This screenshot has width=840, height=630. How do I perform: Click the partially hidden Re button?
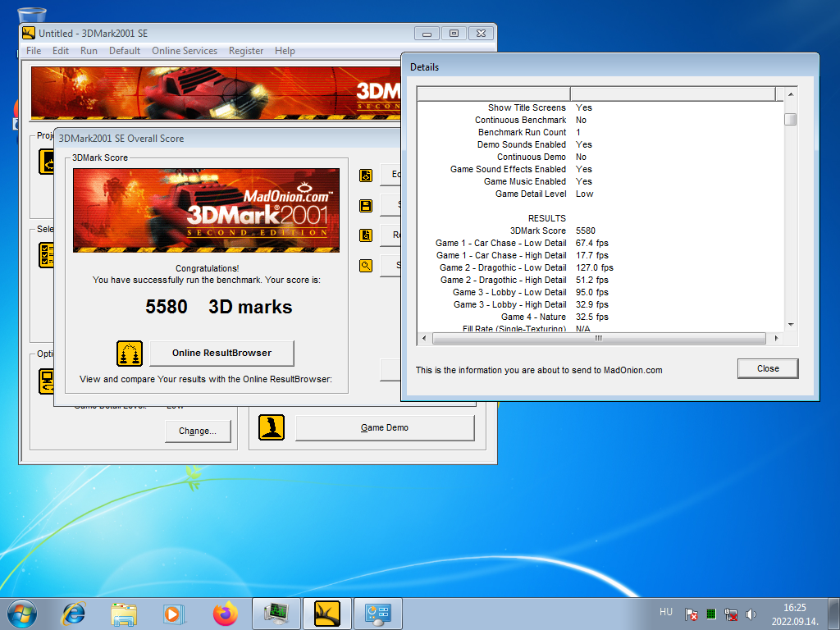pos(390,235)
